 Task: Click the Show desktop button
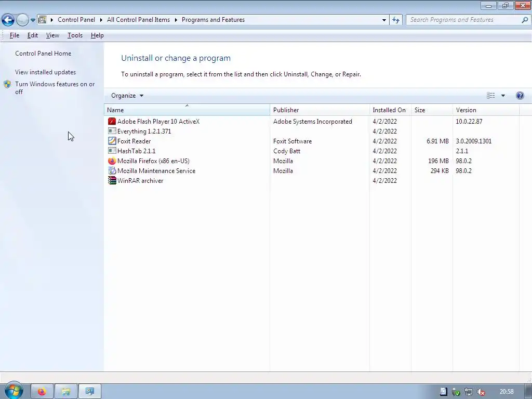click(x=528, y=392)
